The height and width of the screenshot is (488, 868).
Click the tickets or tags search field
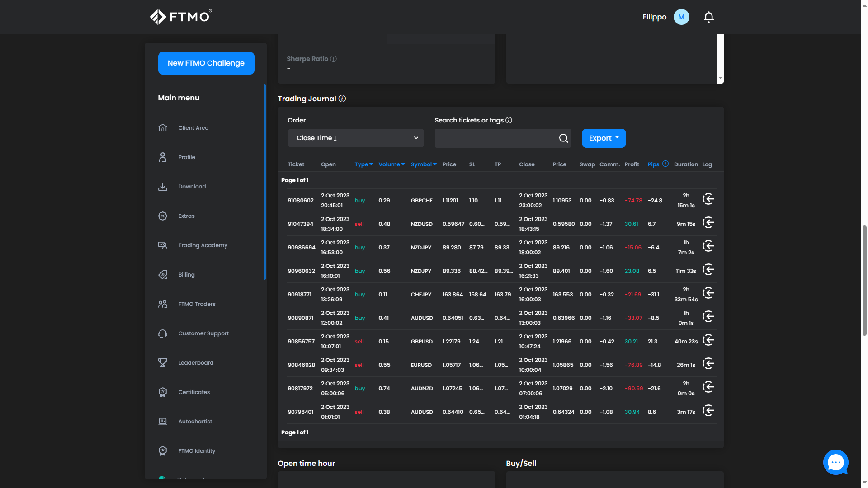[495, 138]
